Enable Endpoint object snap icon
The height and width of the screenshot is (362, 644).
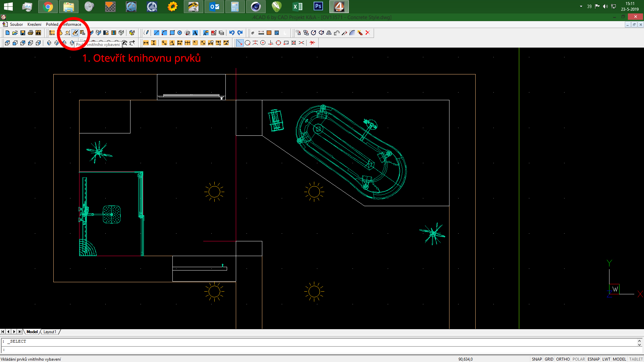pyautogui.click(x=239, y=43)
